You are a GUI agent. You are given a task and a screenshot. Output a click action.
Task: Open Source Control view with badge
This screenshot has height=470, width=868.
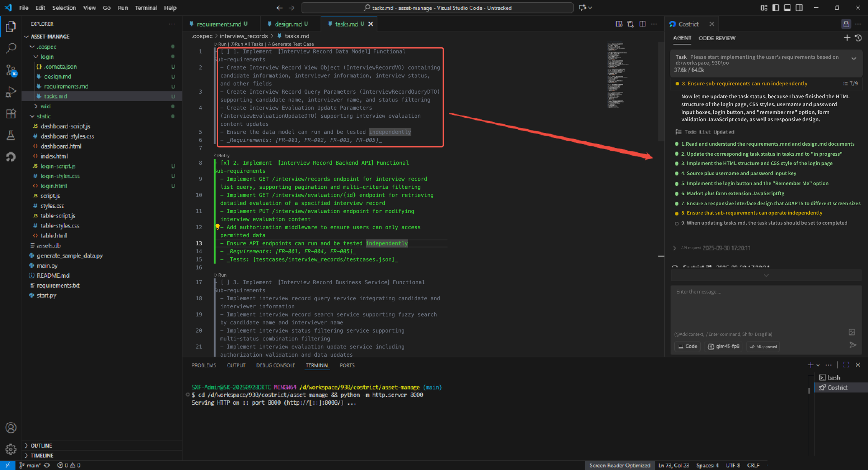(x=11, y=70)
